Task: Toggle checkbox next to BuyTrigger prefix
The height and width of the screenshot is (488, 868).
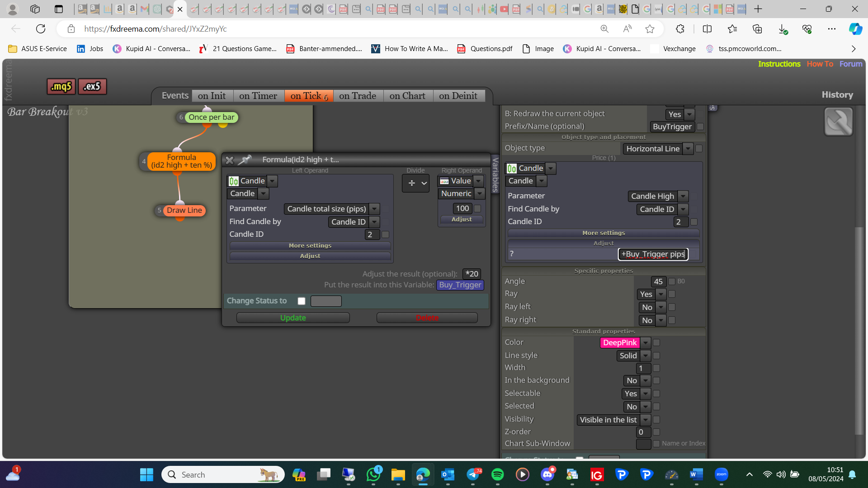Action: 700,127
